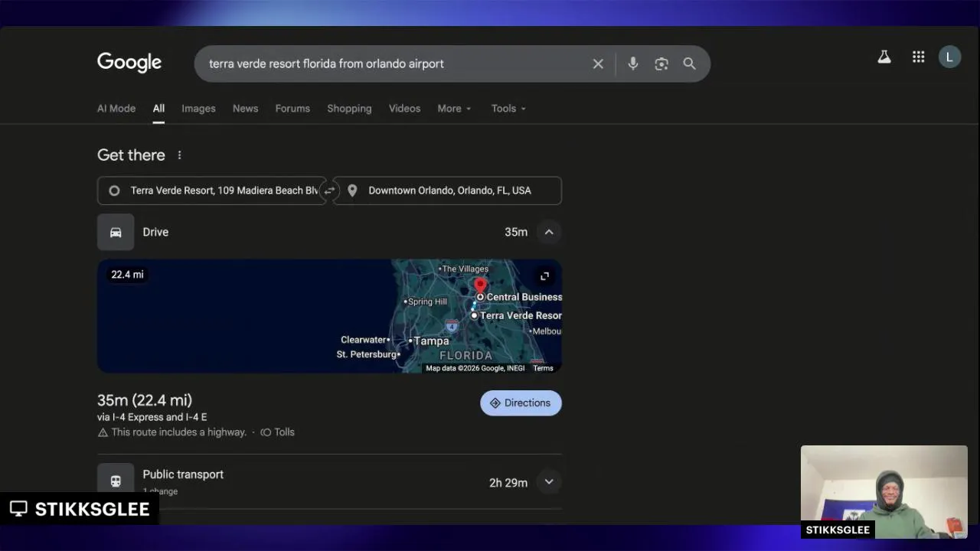
Task: Click the 35m (22.4 mi) route summary
Action: click(145, 400)
